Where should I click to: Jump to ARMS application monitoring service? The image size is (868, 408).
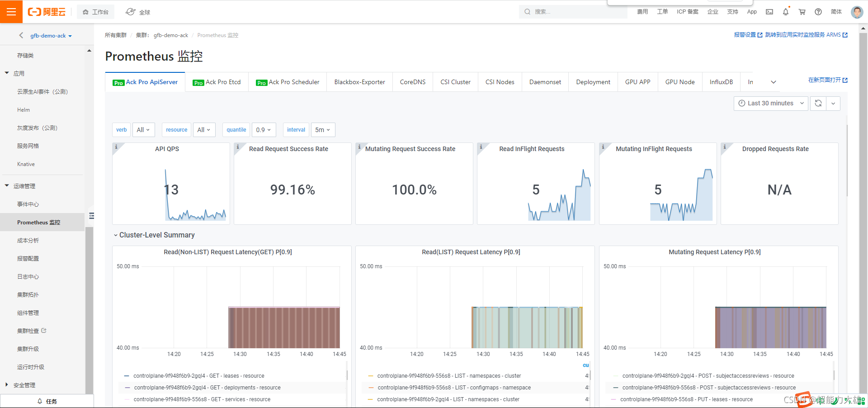[806, 35]
